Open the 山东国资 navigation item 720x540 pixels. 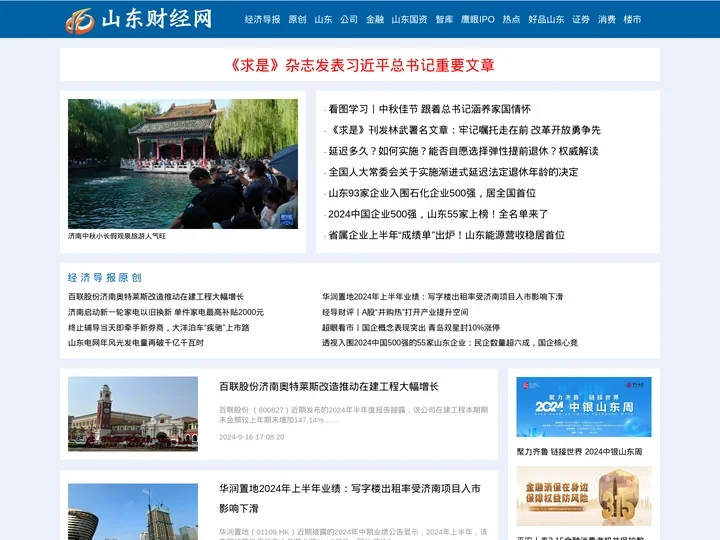(409, 19)
